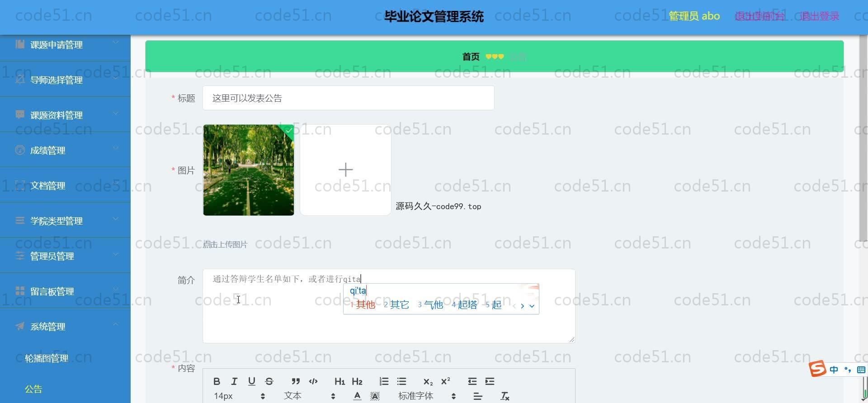The height and width of the screenshot is (403, 868).
Task: Click 退出登录 to log out
Action: coord(819,16)
